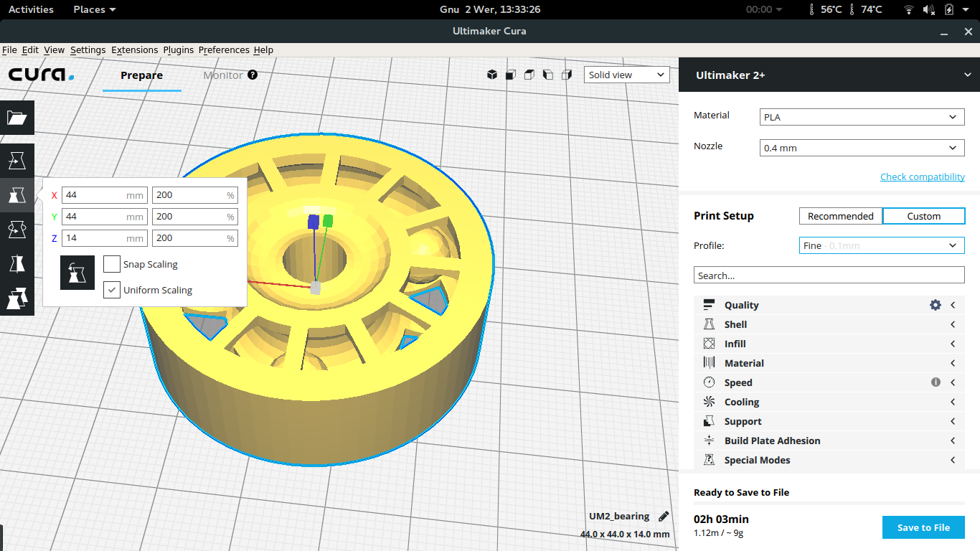Enable the Snap Scaling checkbox
Screen dimensions: 980x551
coord(111,264)
